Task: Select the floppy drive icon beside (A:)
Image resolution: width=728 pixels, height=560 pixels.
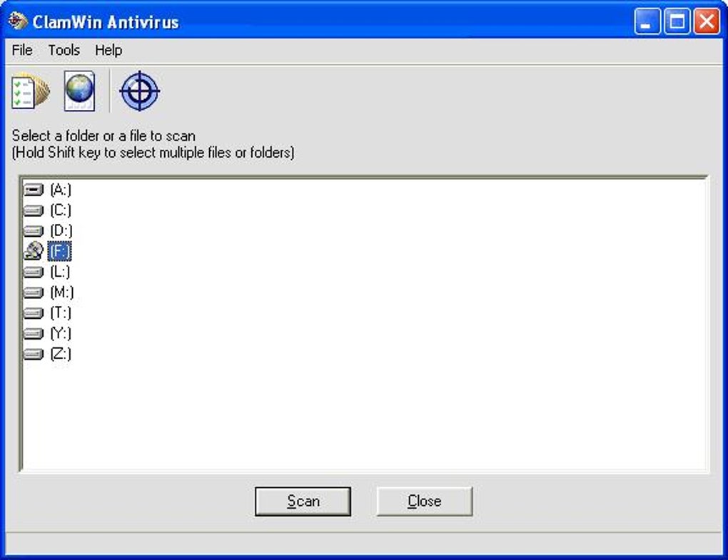Action: (34, 190)
